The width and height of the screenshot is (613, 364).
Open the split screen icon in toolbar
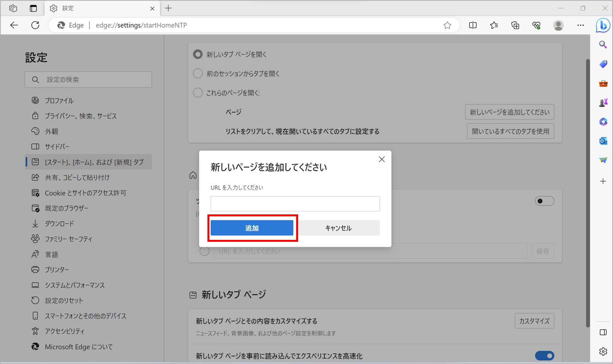click(473, 25)
